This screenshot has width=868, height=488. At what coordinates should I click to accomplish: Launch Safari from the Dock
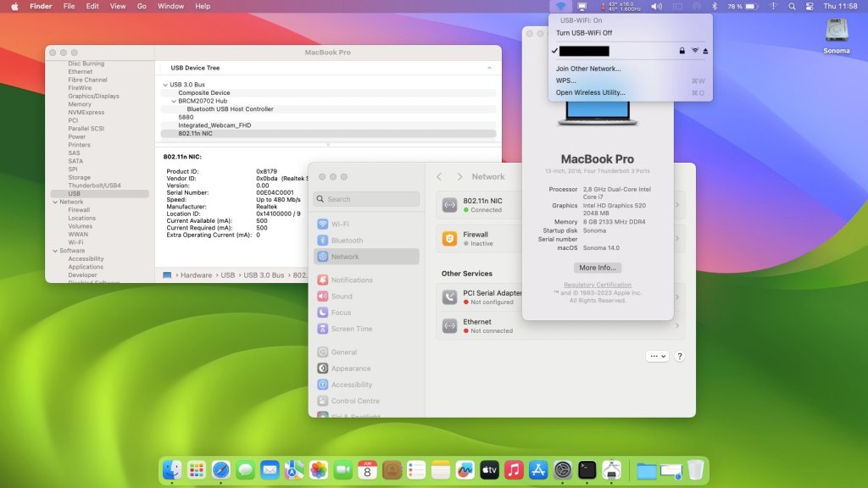coord(220,469)
